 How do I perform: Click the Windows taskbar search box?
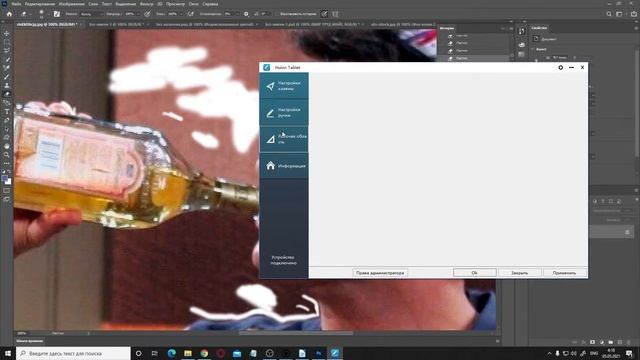tap(73, 353)
